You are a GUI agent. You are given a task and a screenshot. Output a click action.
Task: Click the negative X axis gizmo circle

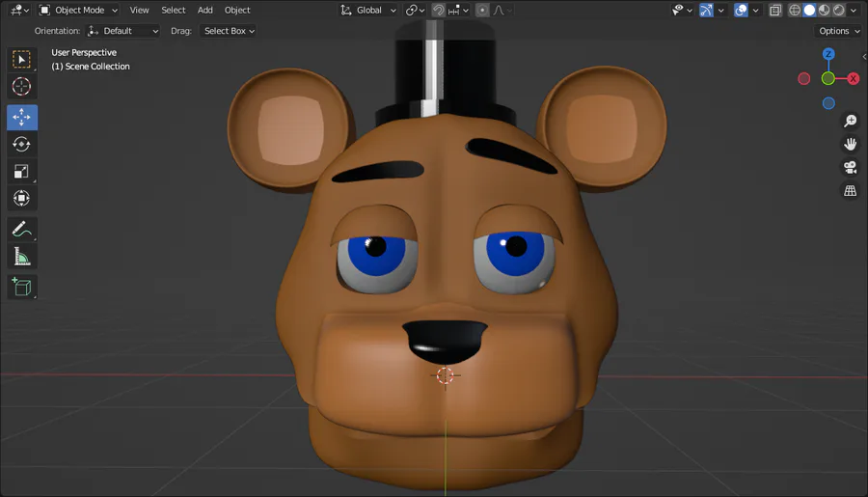(803, 79)
